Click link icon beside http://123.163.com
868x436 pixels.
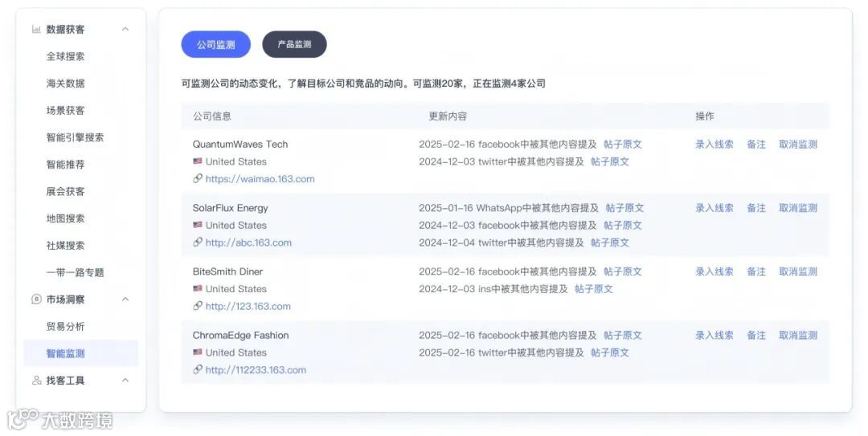(198, 306)
